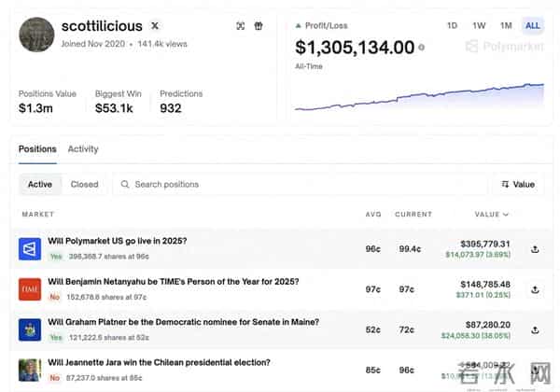
Task: Share the Graham Platner position
Action: pyautogui.click(x=535, y=329)
